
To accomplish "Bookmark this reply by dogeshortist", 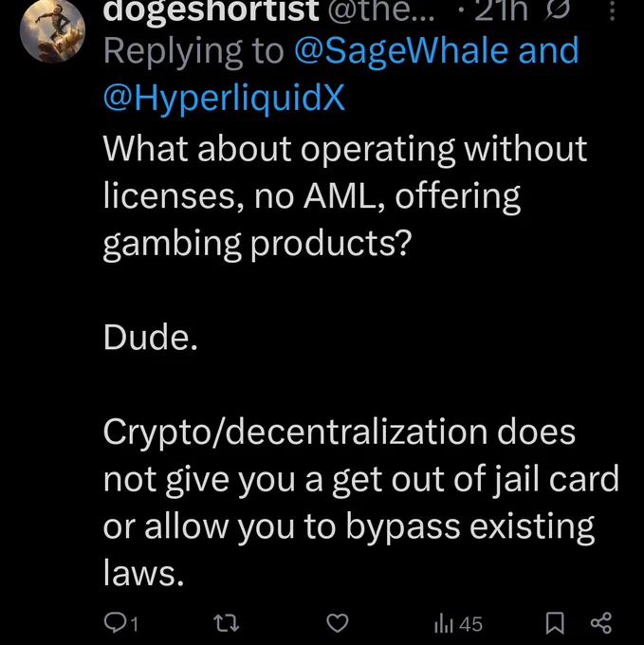I will click(x=555, y=623).
